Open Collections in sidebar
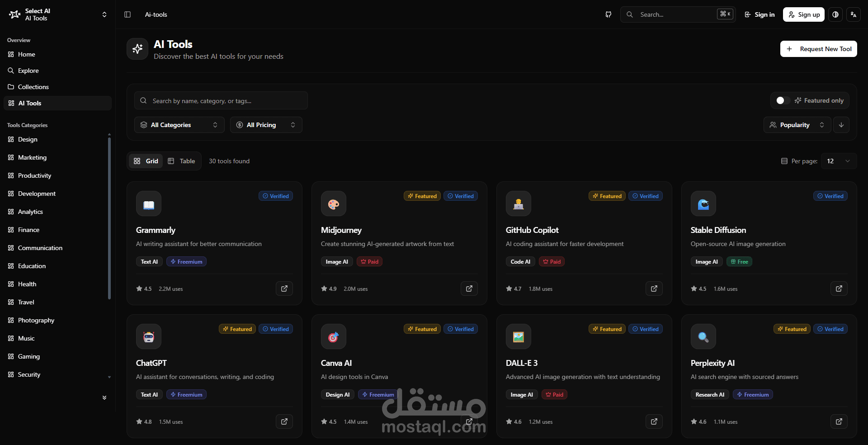868x445 pixels. point(57,87)
